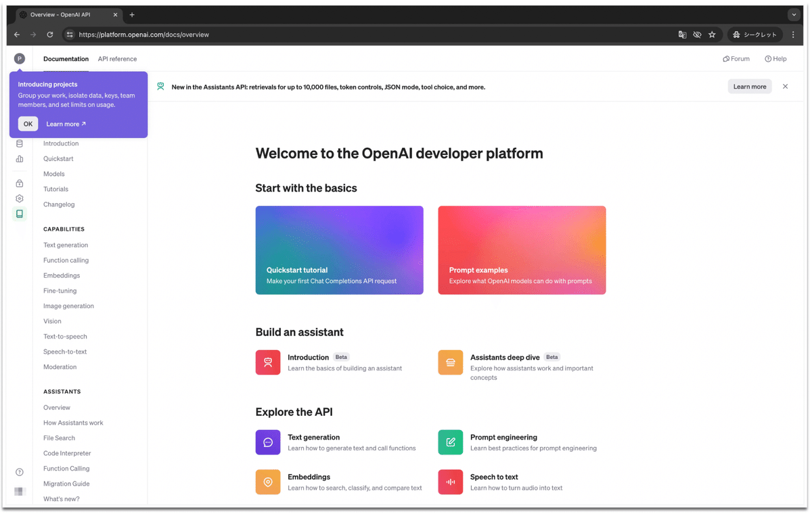
Task: Open Text generation in Capabilities list
Action: pos(66,245)
